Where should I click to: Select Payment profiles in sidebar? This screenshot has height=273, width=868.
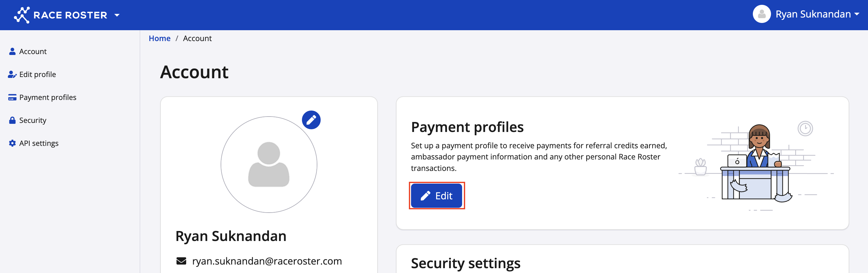[47, 97]
